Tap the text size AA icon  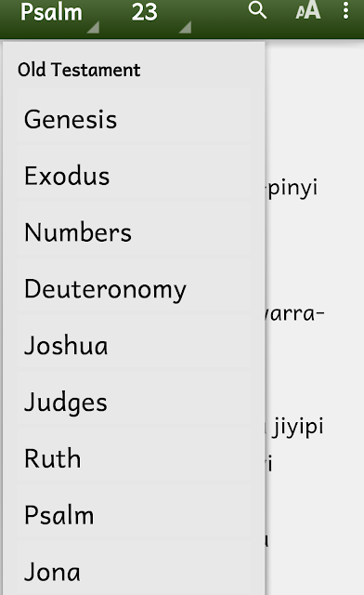(x=308, y=10)
